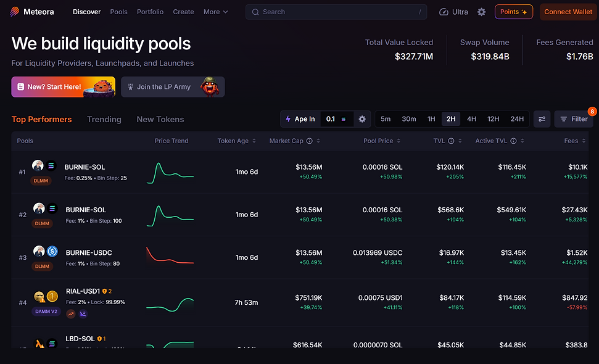Click the Join the LP Army button
Viewport: 599px width, 364px height.
point(173,87)
